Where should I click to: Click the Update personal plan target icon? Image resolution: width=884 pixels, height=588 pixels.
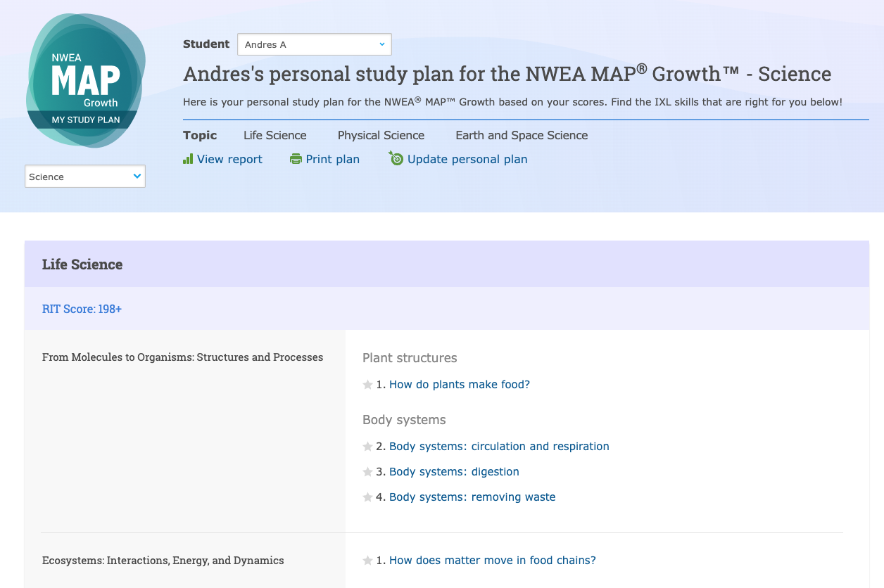coord(396,158)
